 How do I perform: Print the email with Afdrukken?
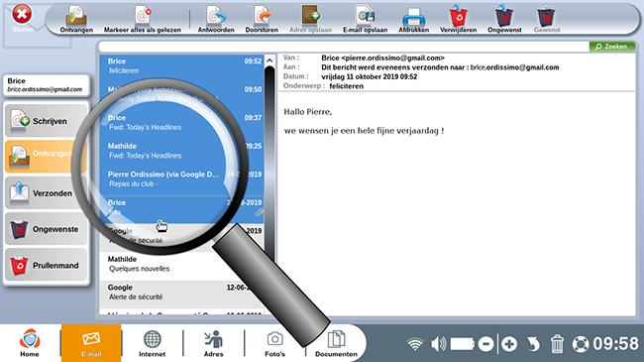click(x=413, y=19)
